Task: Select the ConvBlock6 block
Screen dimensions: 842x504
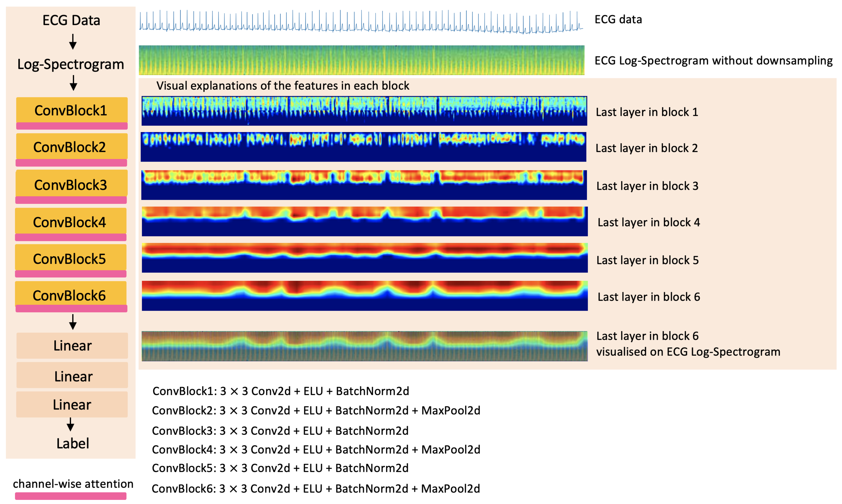Action: (x=71, y=294)
